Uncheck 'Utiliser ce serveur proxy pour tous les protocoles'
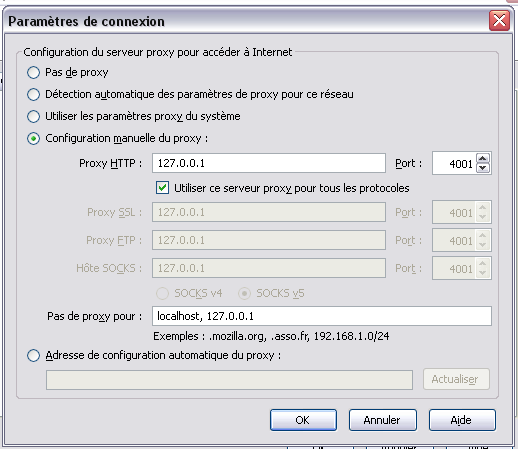This screenshot has width=518, height=449. pos(162,188)
